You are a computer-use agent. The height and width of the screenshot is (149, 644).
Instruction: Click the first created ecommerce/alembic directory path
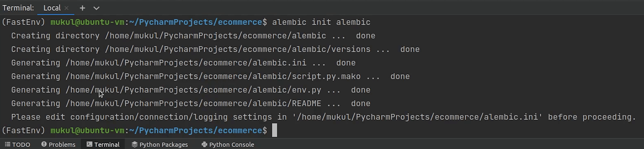tap(215, 36)
